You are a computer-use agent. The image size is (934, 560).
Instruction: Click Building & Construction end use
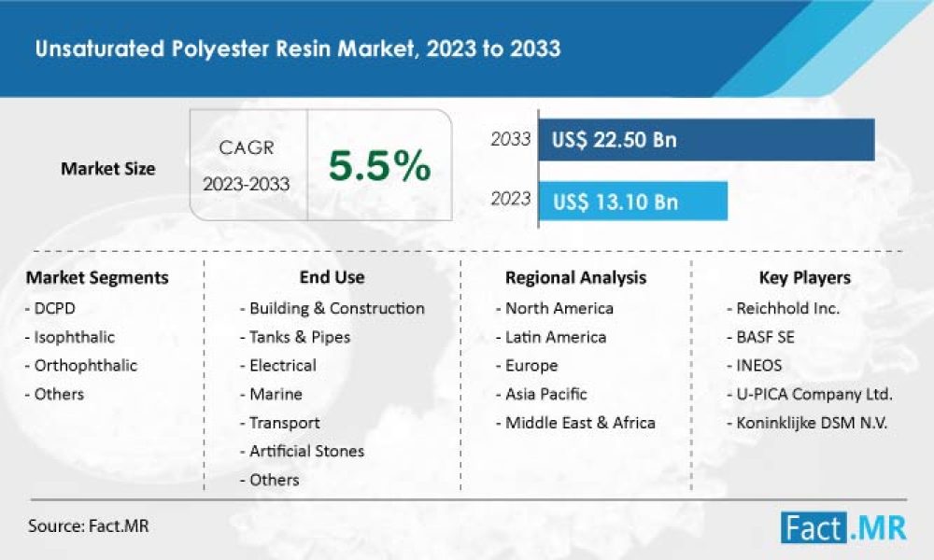336,308
